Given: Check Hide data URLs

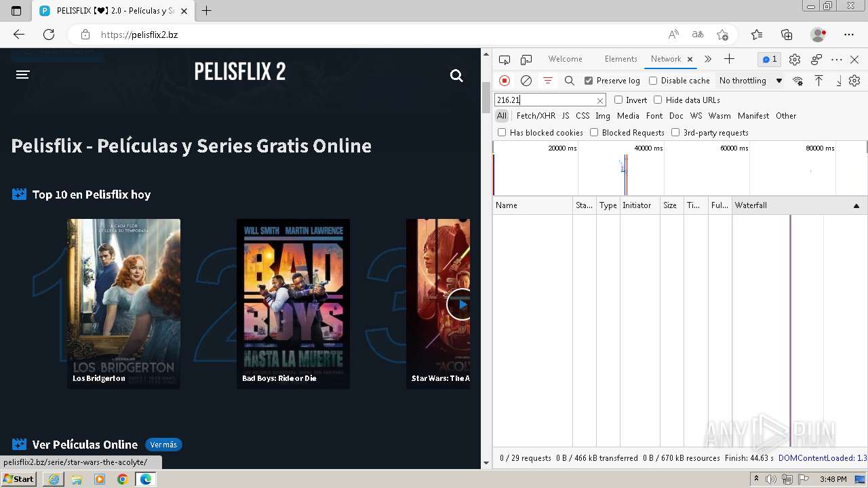Looking at the screenshot, I should tap(658, 100).
